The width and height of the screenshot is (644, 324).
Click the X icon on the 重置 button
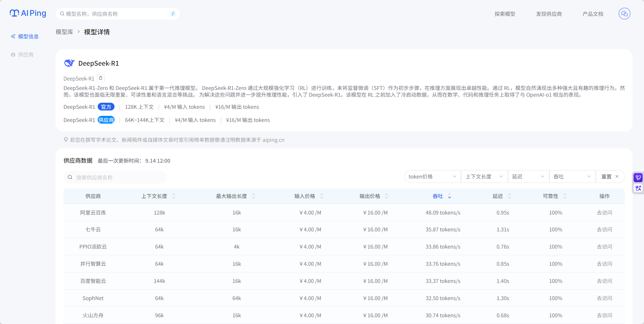pyautogui.click(x=617, y=176)
